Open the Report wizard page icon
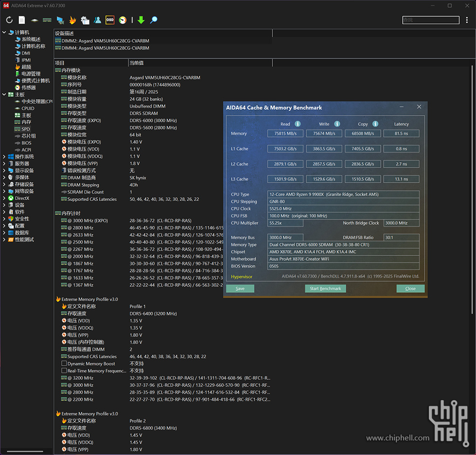The width and height of the screenshot is (476, 455). 22,20
